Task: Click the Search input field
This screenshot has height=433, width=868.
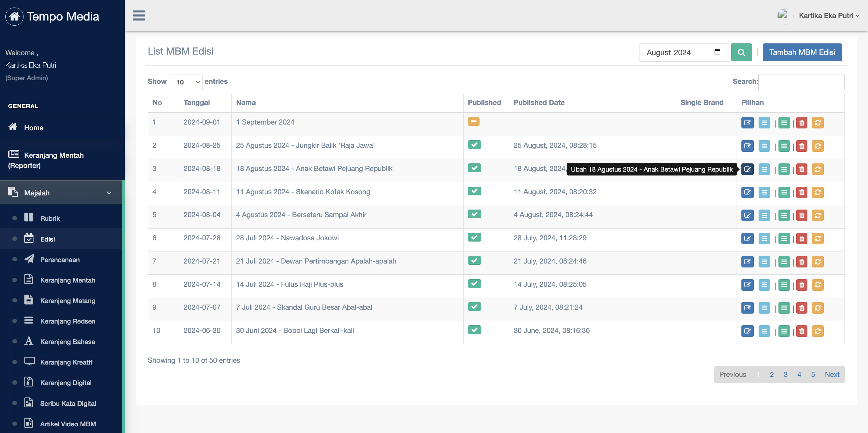Action: click(801, 82)
